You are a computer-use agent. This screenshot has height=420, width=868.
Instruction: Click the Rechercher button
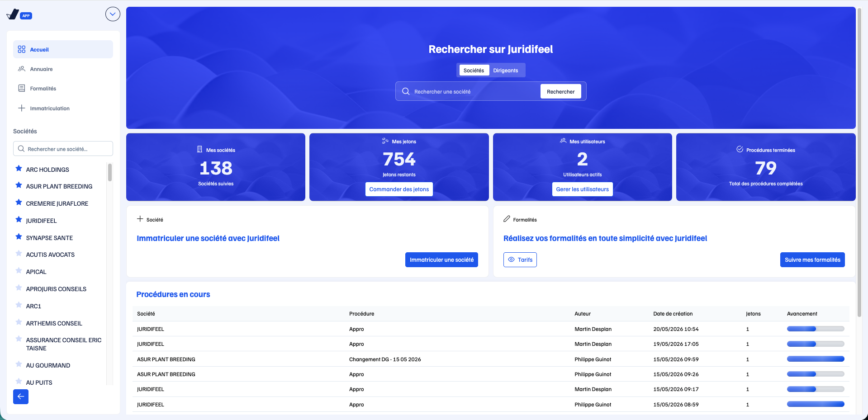point(560,91)
